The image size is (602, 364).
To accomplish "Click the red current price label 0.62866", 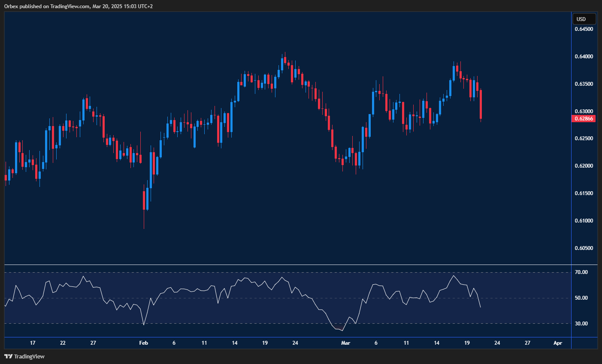I will point(583,118).
